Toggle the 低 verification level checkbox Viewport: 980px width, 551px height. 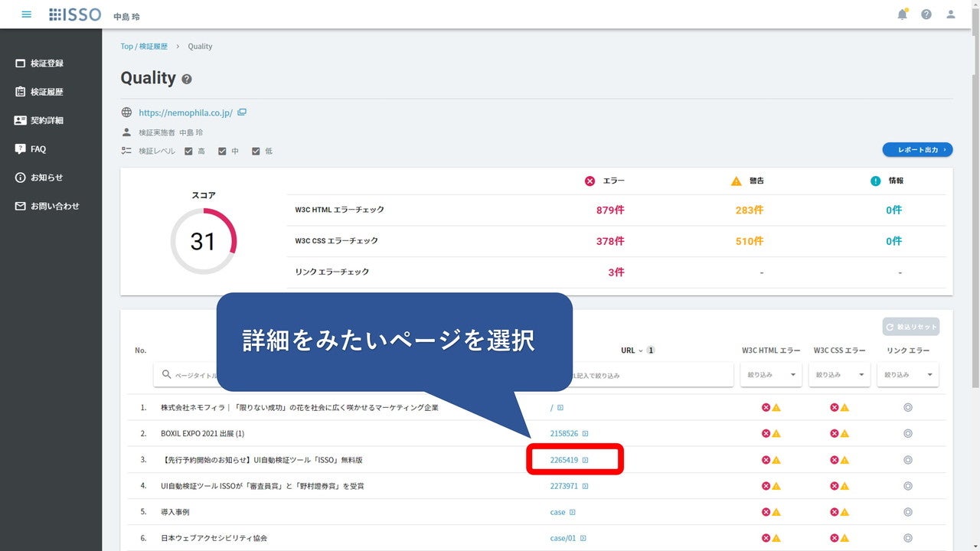(x=256, y=152)
